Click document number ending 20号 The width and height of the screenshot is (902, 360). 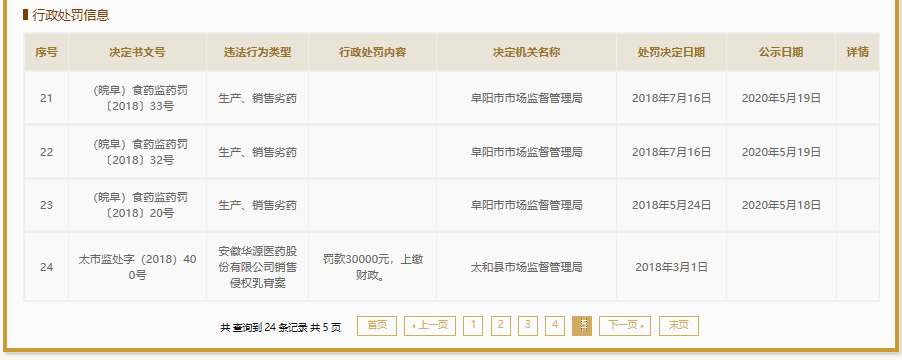tap(140, 205)
